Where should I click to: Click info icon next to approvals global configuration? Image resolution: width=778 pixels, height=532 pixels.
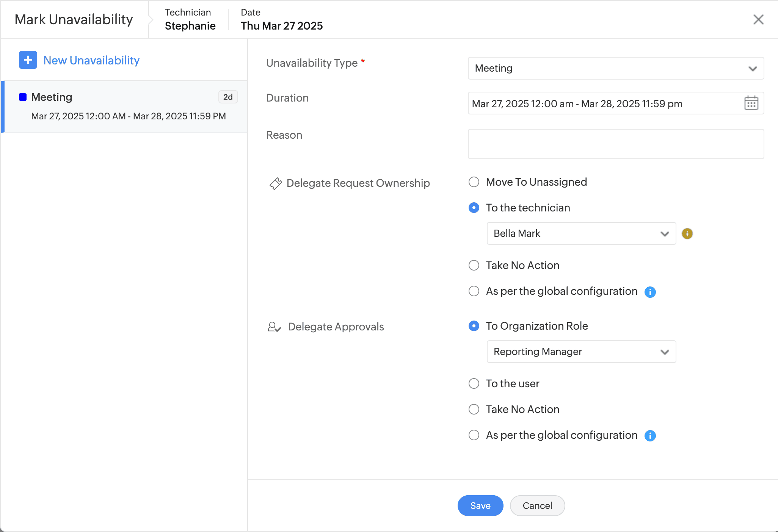650,436
